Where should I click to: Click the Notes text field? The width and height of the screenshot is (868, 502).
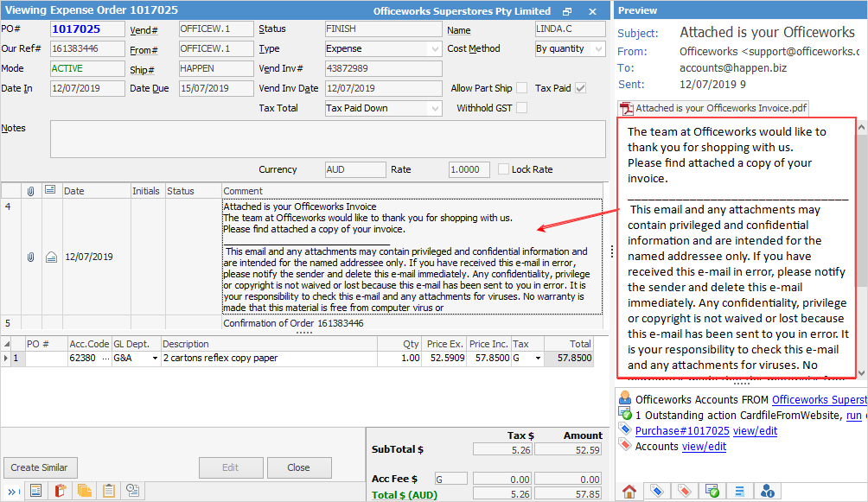click(x=328, y=139)
